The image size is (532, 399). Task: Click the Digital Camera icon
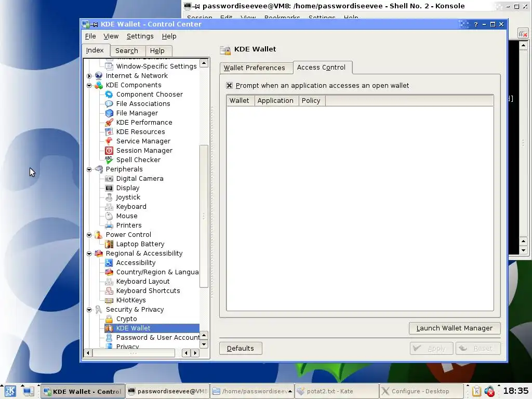point(109,179)
